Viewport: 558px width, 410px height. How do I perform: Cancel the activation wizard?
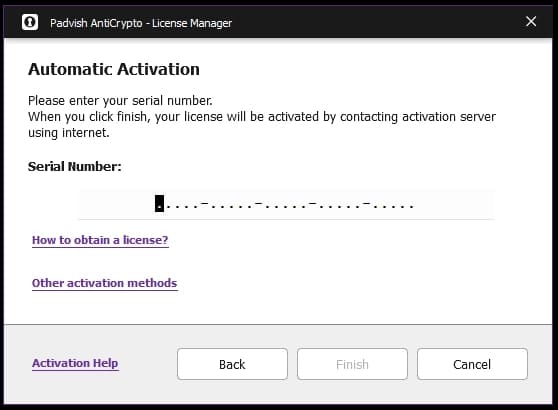coord(472,364)
